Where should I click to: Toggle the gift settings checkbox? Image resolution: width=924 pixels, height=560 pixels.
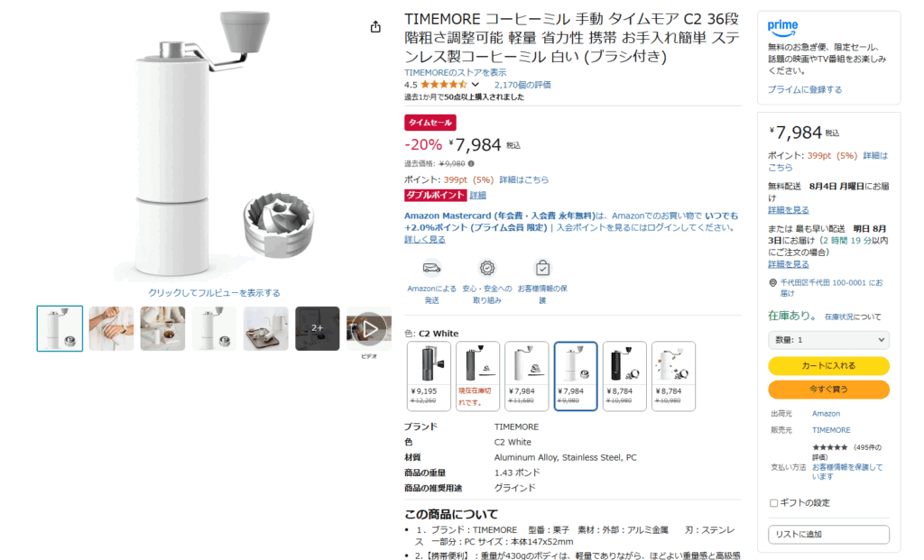tap(773, 503)
